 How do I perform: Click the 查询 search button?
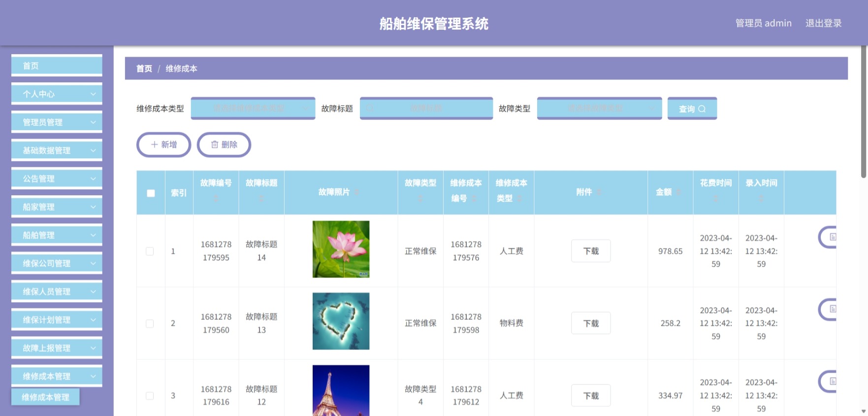(692, 108)
